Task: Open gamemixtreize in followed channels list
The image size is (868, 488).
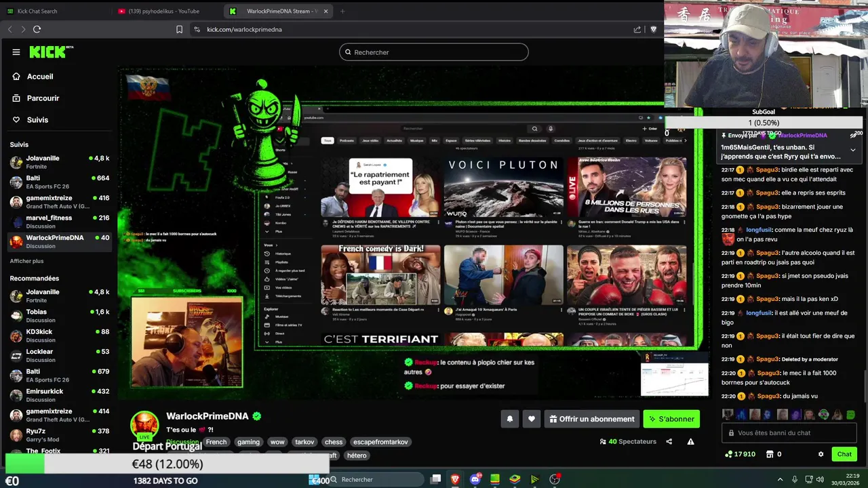Action: click(59, 202)
